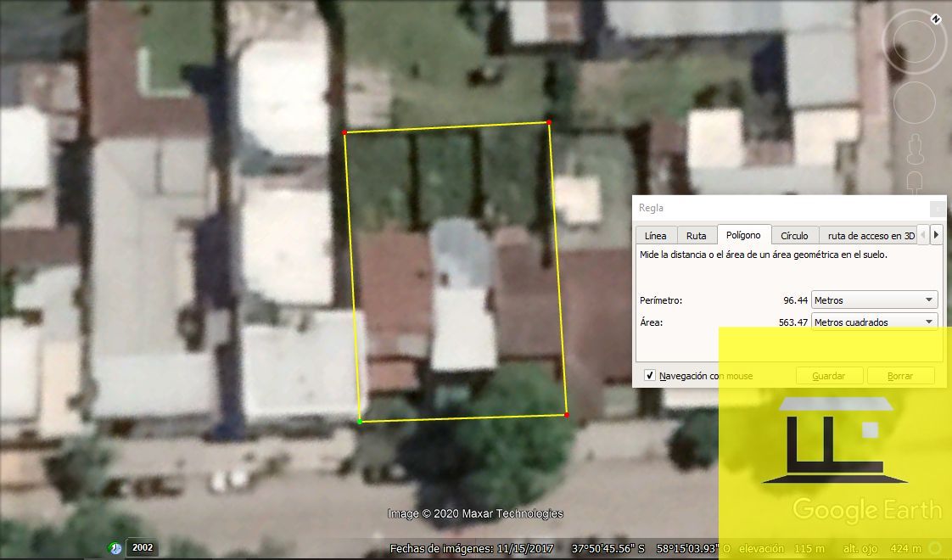Switch to the Ruta tab
The image size is (952, 560).
(x=696, y=236)
